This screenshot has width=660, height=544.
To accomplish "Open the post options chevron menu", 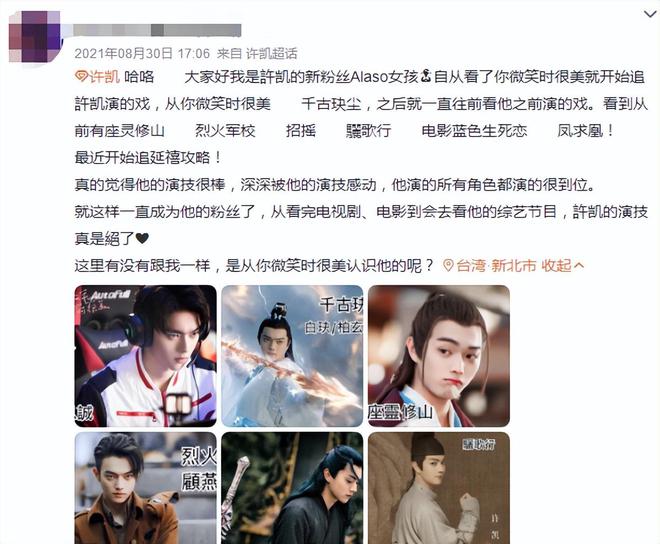I will (x=650, y=15).
